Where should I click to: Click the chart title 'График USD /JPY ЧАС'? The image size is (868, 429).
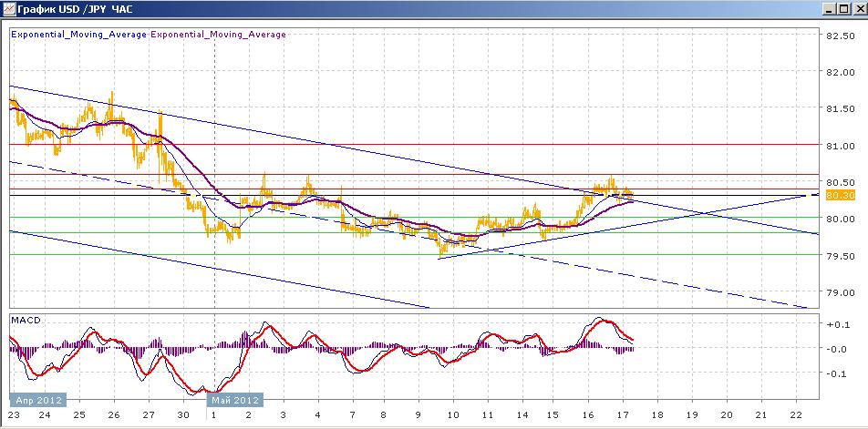click(76, 9)
